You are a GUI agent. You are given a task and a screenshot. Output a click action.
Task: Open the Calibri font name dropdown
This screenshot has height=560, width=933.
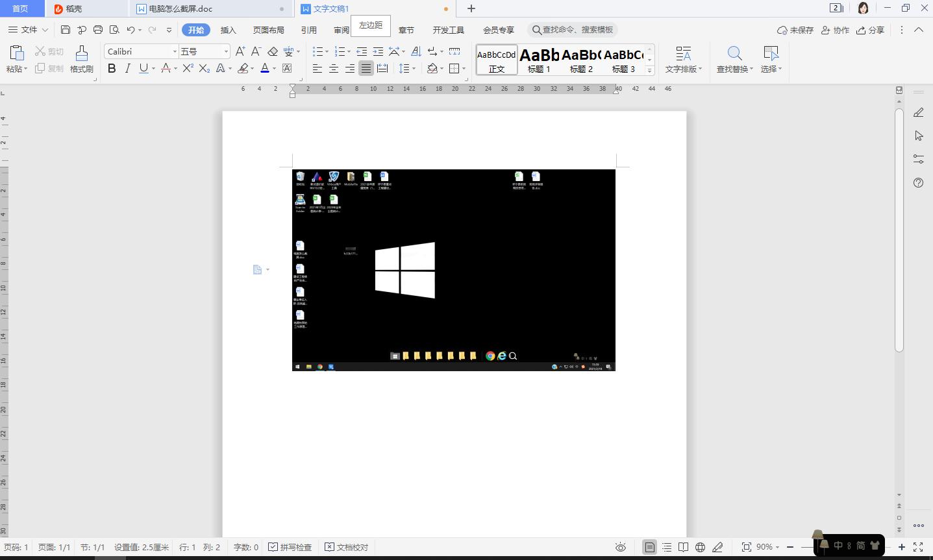[x=175, y=51]
